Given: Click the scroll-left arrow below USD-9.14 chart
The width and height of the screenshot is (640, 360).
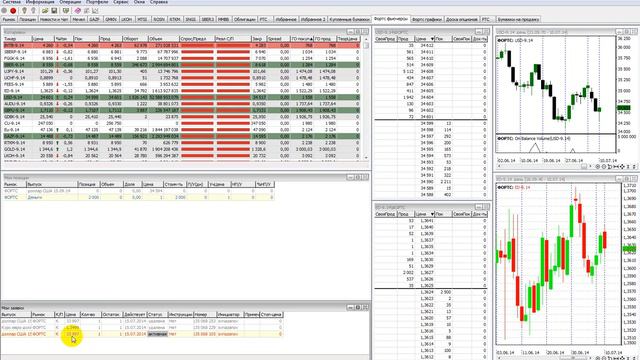Looking at the screenshot, I should point(499,167).
